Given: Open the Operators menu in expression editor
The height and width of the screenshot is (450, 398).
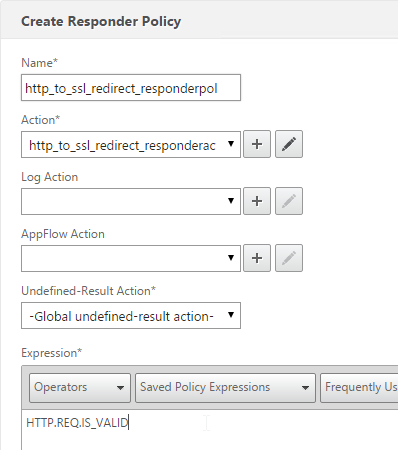Looking at the screenshot, I should pos(80,388).
